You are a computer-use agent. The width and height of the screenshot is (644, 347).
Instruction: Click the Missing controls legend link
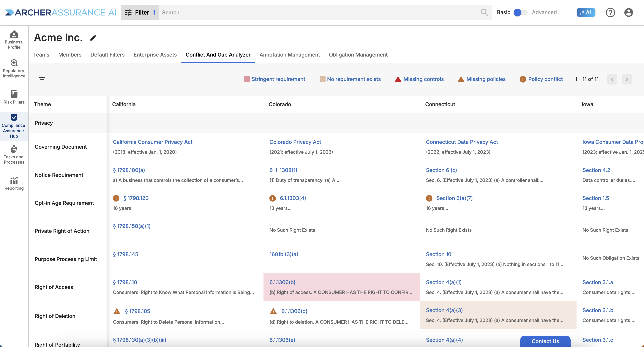pos(424,79)
